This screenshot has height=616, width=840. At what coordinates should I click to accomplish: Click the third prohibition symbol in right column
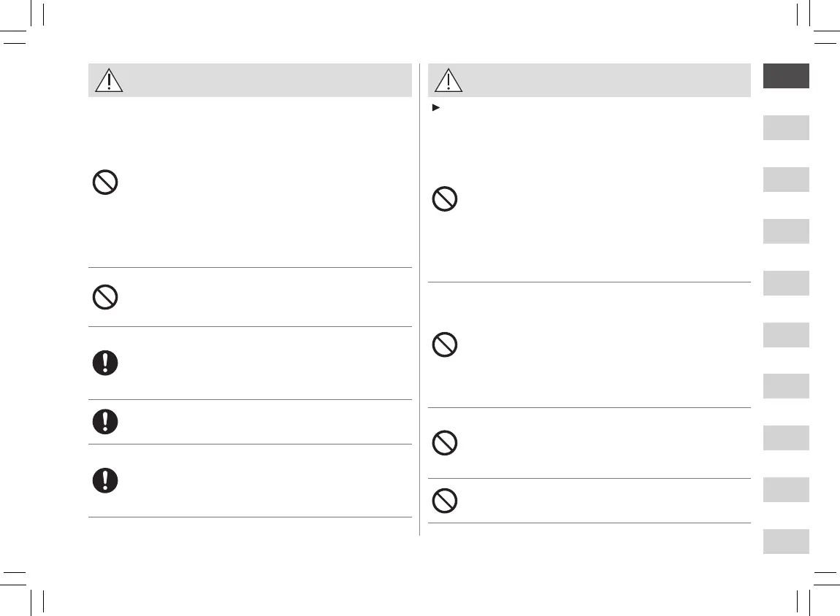[x=445, y=443]
